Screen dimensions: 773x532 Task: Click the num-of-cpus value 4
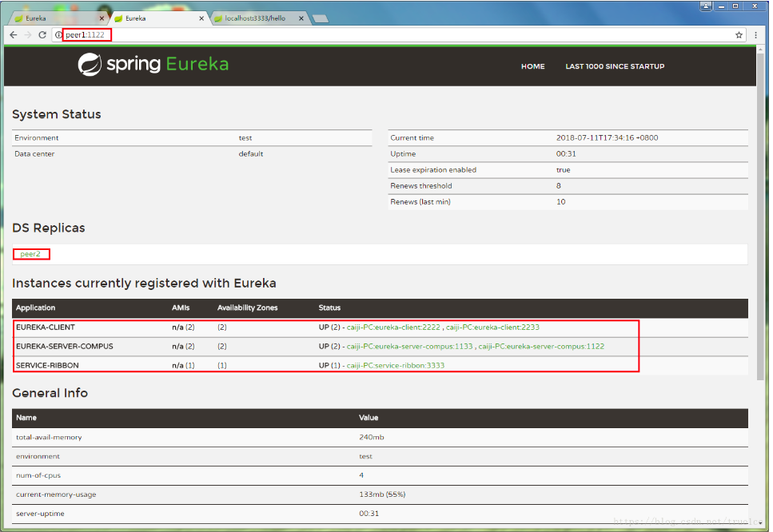pyautogui.click(x=361, y=475)
